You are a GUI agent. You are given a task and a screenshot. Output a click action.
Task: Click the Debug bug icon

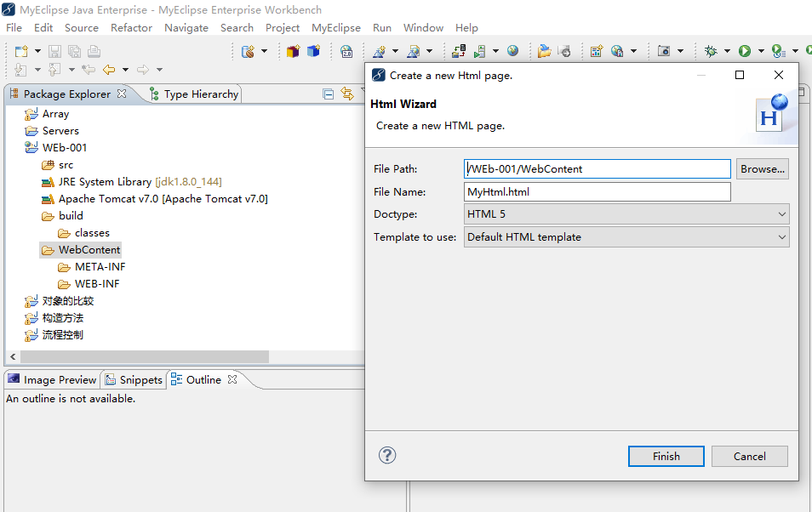[x=711, y=51]
